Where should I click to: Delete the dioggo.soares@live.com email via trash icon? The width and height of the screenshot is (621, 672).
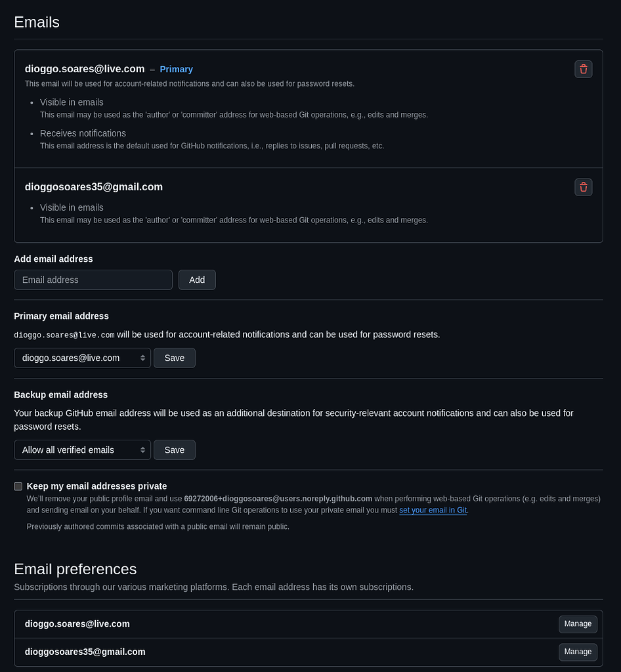[x=583, y=69]
